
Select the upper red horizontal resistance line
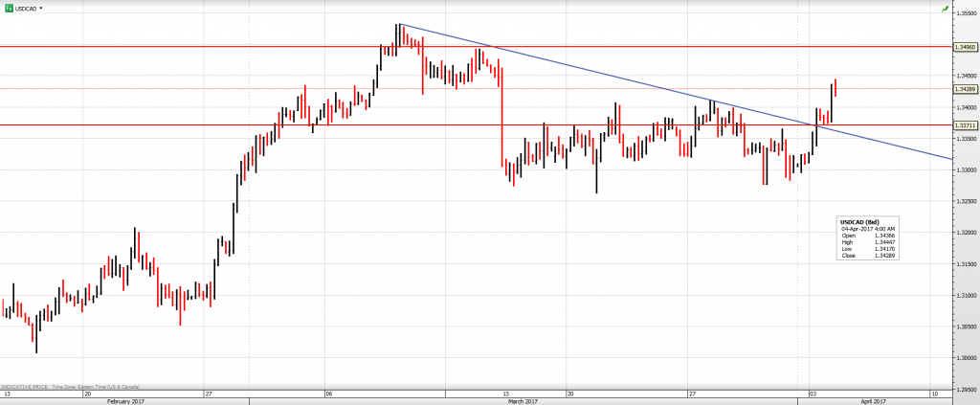(191, 46)
